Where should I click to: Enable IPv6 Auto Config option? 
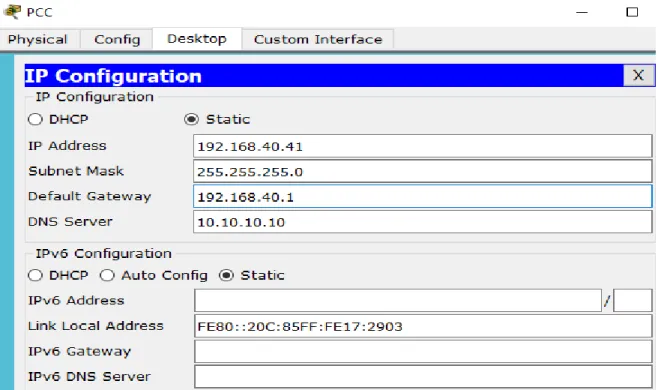[x=107, y=275]
